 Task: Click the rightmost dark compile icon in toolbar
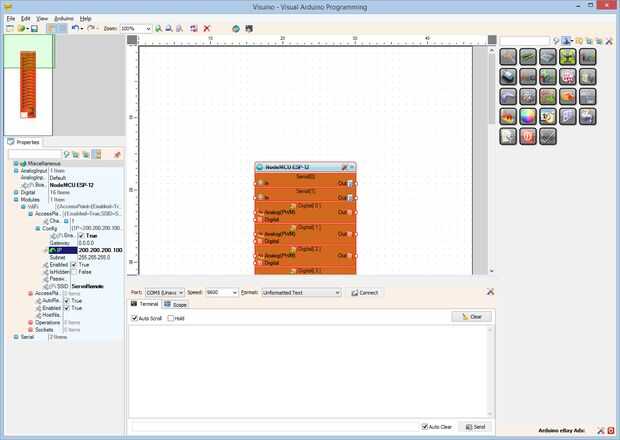[249, 28]
